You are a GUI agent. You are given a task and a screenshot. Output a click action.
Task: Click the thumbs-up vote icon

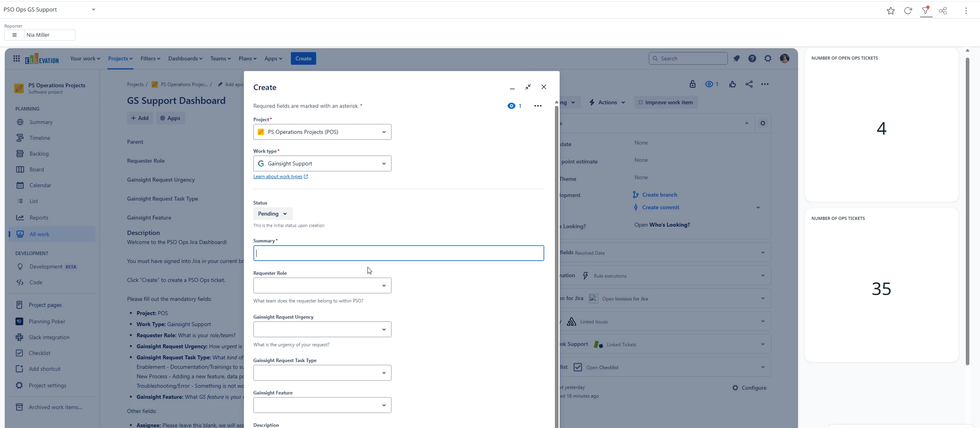[x=733, y=84]
